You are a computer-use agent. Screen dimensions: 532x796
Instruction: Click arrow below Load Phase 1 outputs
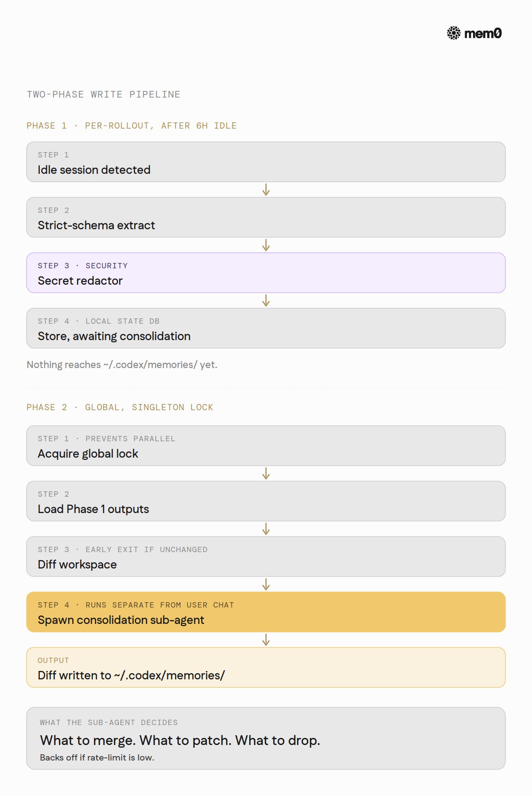266,529
